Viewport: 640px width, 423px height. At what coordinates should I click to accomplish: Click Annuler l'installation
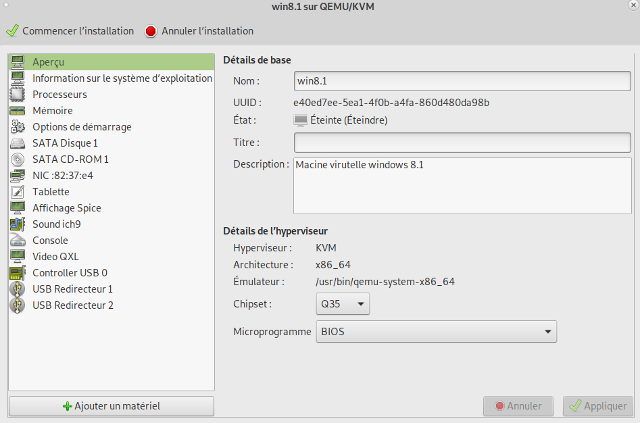(199, 31)
